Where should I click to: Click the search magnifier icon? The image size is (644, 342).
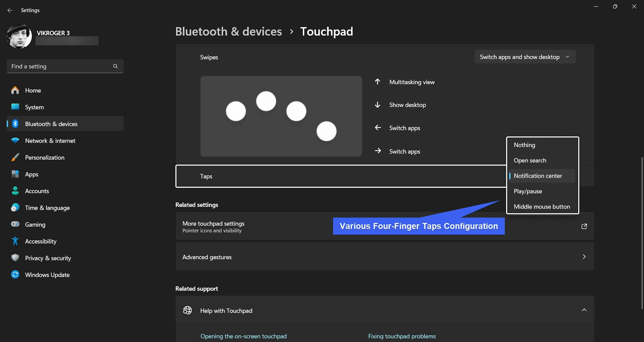[115, 66]
